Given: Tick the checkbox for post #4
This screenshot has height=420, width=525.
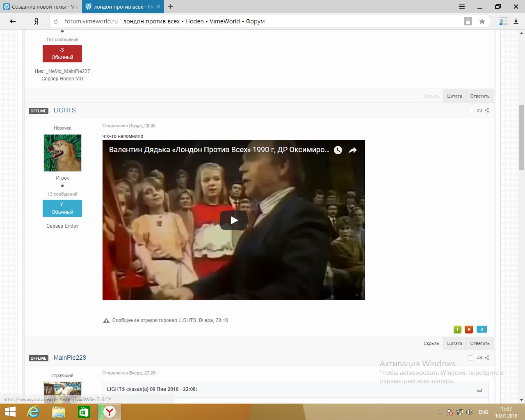Looking at the screenshot, I should pyautogui.click(x=470, y=358).
